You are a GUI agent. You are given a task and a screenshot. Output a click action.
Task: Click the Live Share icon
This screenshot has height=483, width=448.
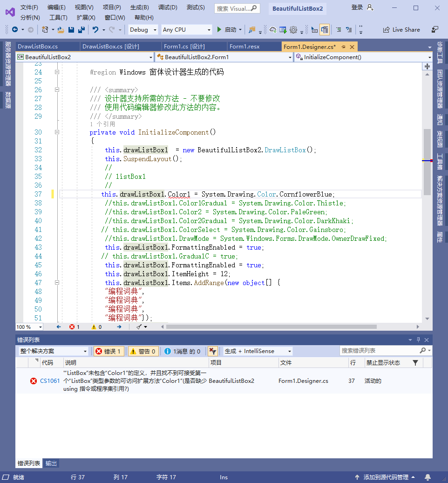click(x=386, y=29)
